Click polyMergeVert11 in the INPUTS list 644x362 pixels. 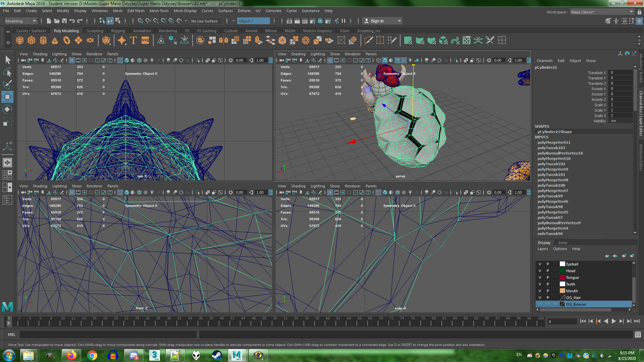pos(554,142)
